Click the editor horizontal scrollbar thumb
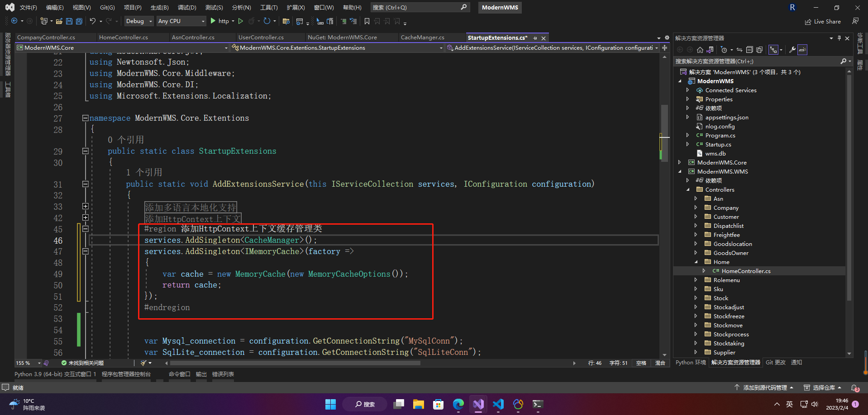Viewport: 868px width, 415px height. tap(295, 363)
